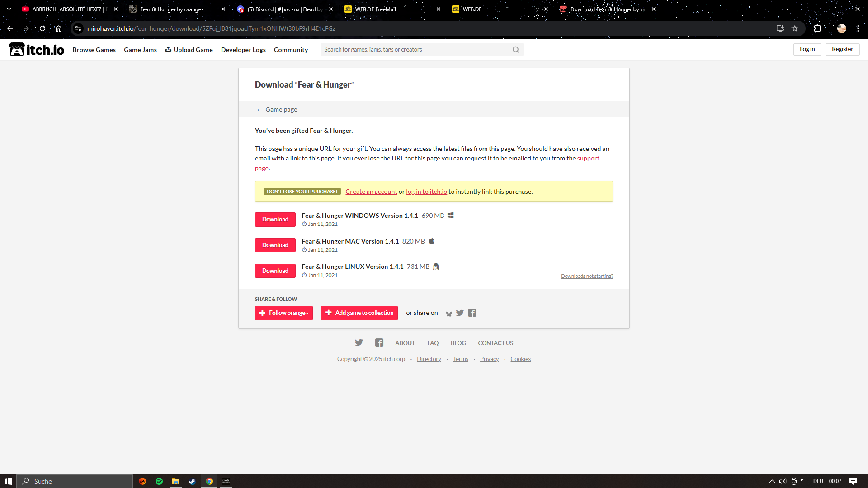Open the browser extensions puzzle icon
The image size is (868, 488).
(817, 28)
